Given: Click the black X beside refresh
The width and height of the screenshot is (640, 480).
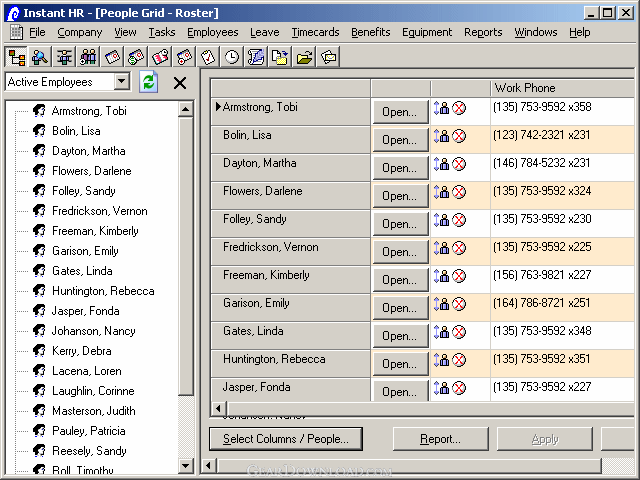Looking at the screenshot, I should point(180,83).
